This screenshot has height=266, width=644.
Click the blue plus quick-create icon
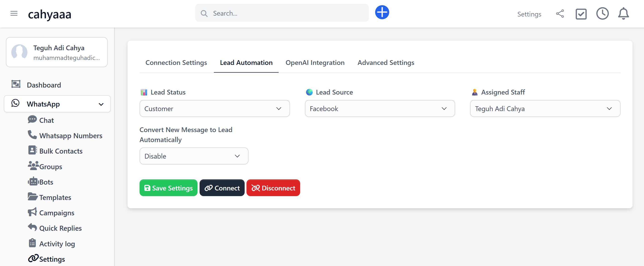coord(382,12)
